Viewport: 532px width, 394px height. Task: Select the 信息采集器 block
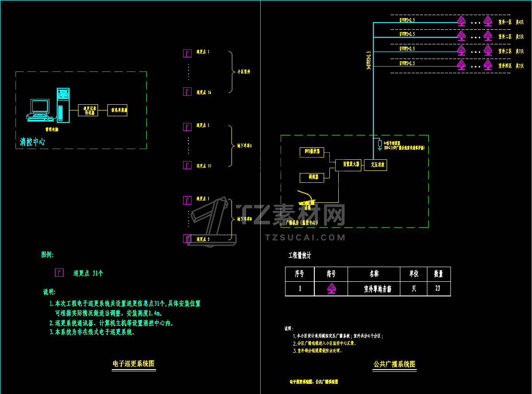coord(117,110)
